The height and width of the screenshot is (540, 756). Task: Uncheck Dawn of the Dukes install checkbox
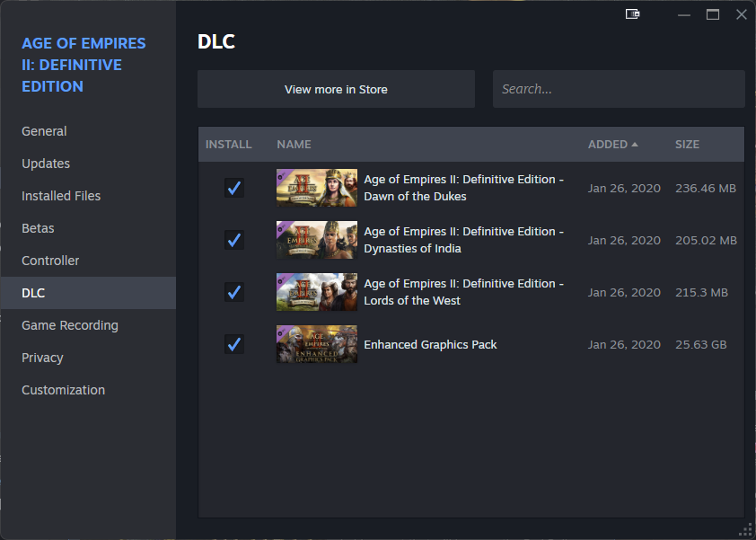click(x=234, y=188)
